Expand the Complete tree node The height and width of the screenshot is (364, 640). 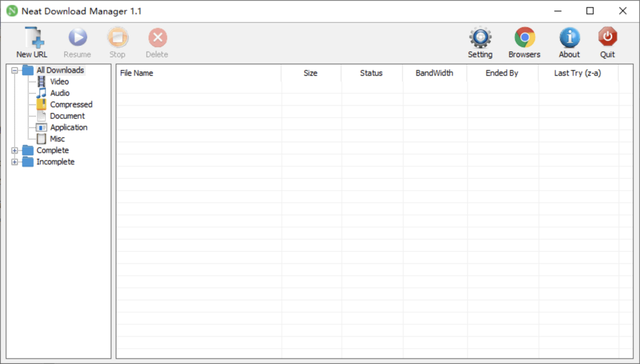(x=15, y=151)
